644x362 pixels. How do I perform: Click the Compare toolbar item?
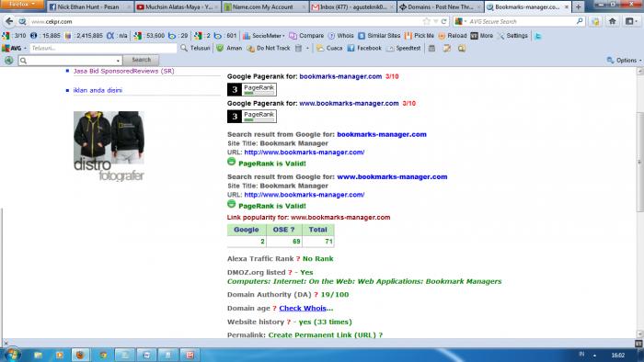coord(306,36)
